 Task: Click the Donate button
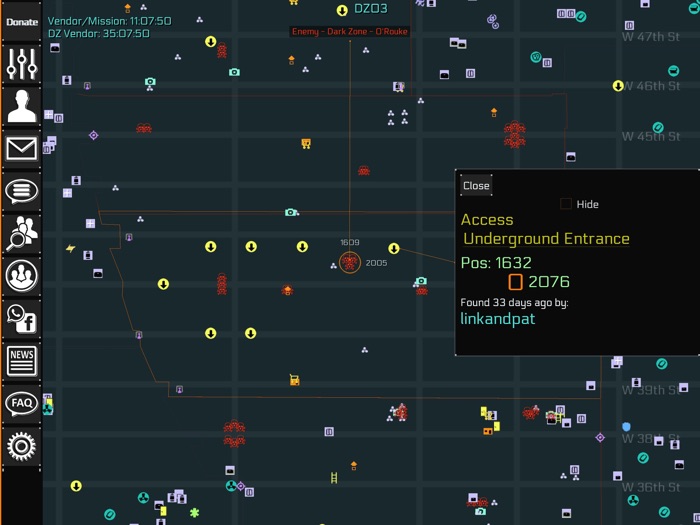(x=21, y=22)
